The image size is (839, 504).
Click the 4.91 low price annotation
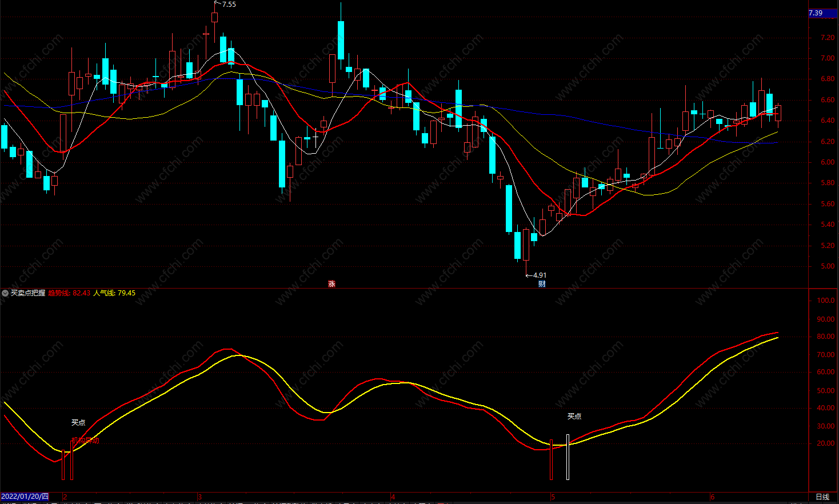coord(540,275)
